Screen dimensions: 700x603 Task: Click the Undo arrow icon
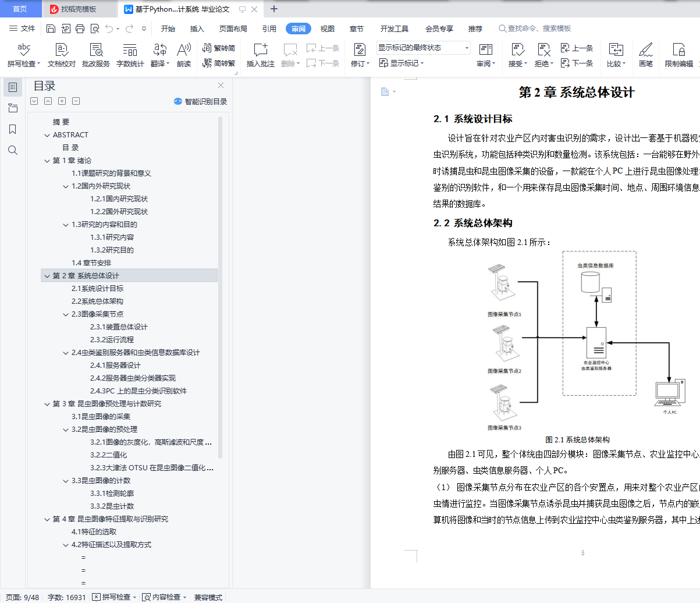tap(109, 29)
